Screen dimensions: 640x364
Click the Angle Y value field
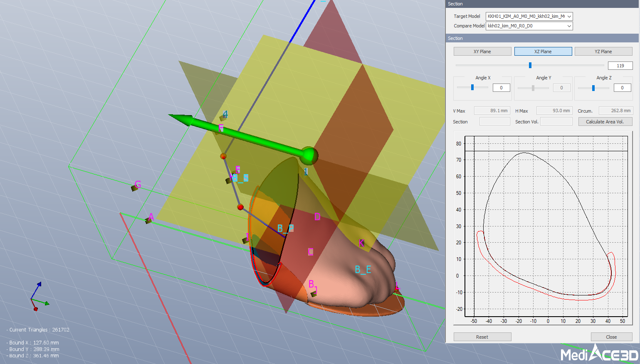pyautogui.click(x=561, y=88)
